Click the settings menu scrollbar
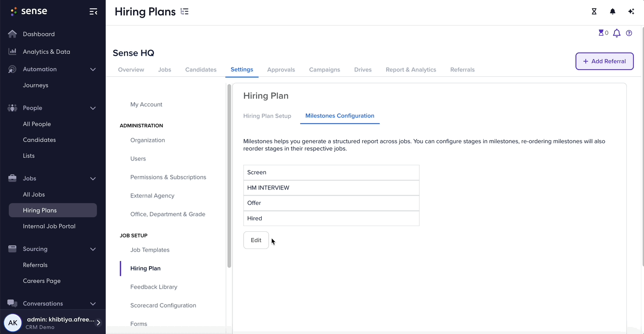Image resolution: width=644 pixels, height=334 pixels. [x=229, y=176]
